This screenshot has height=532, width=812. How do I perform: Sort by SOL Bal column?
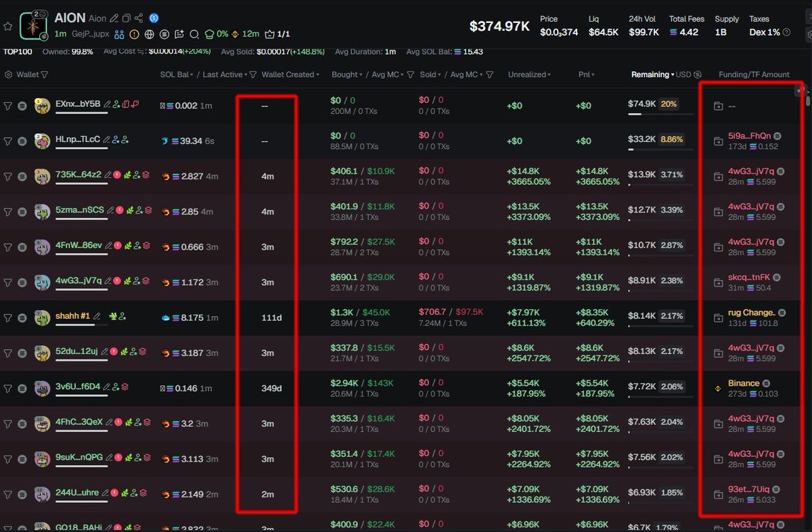(177, 74)
